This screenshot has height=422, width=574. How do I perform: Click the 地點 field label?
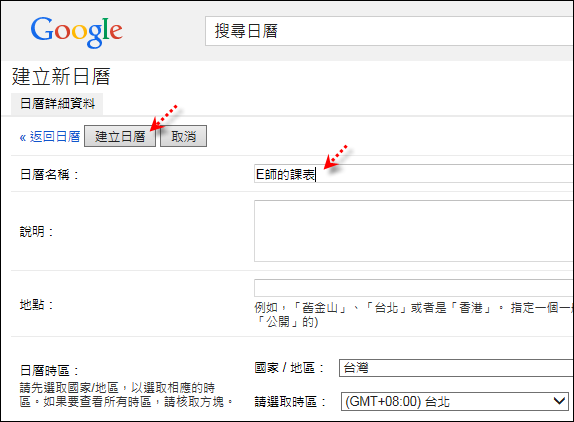point(36,305)
